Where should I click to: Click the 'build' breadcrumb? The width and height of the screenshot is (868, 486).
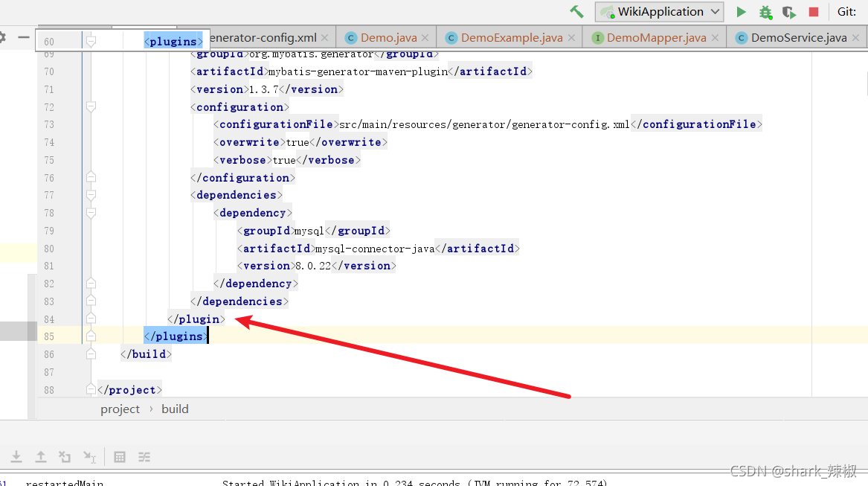point(175,409)
